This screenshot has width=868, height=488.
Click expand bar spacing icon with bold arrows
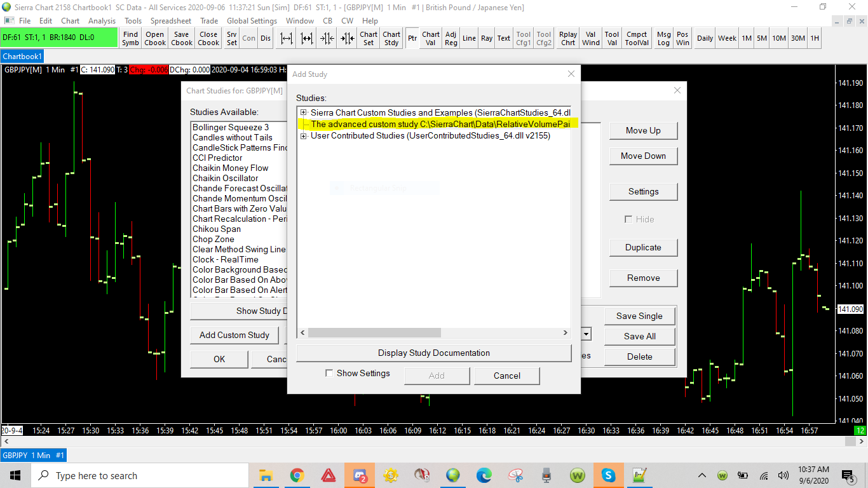click(x=307, y=38)
